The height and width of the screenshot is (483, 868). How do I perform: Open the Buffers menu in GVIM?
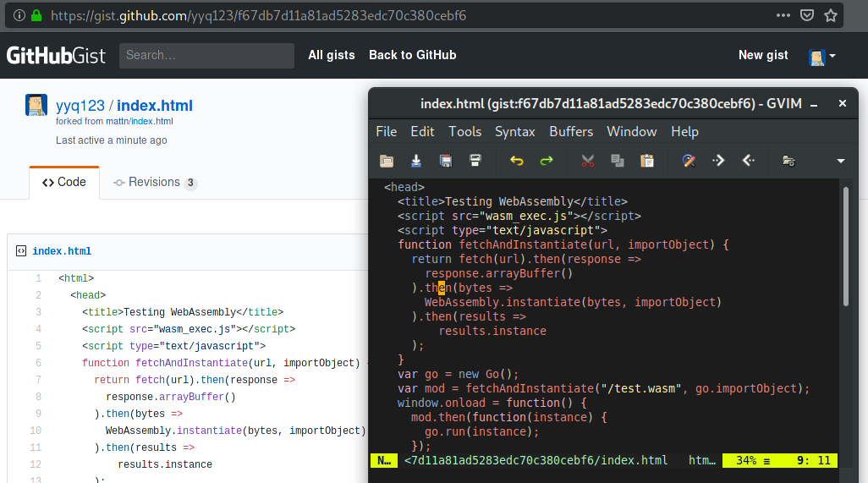571,132
